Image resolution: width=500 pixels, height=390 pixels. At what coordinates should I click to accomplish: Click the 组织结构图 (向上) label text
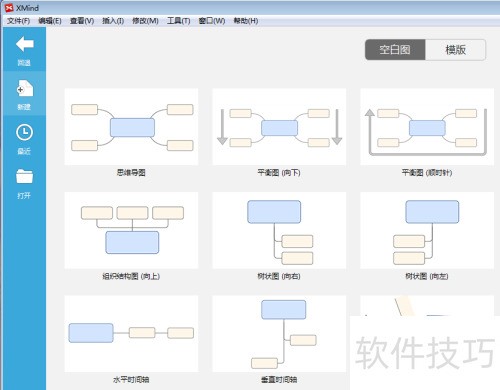tap(131, 276)
